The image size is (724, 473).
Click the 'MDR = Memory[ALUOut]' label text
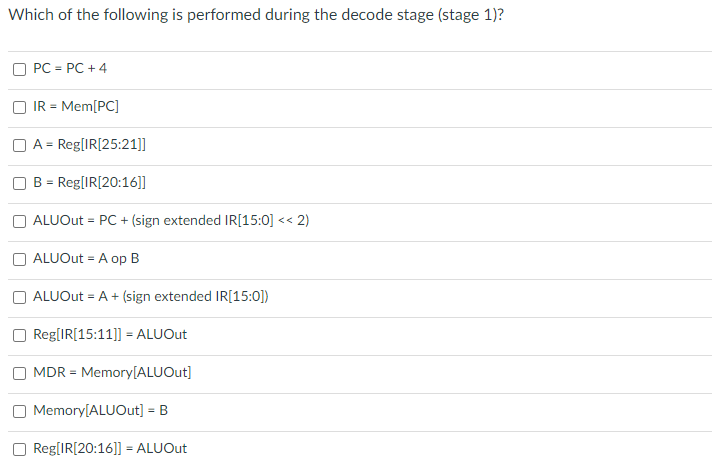pyautogui.click(x=112, y=372)
